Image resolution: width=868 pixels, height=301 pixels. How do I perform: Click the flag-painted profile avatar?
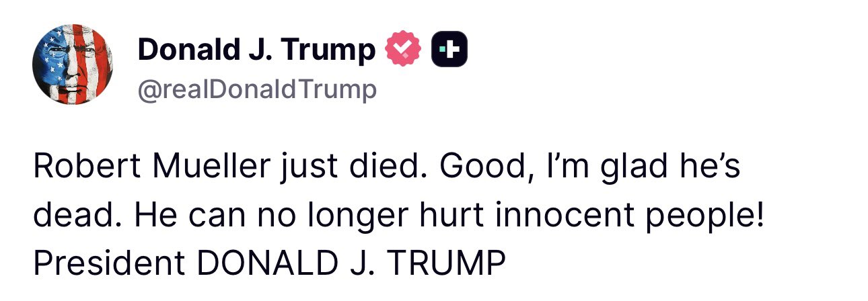72,64
